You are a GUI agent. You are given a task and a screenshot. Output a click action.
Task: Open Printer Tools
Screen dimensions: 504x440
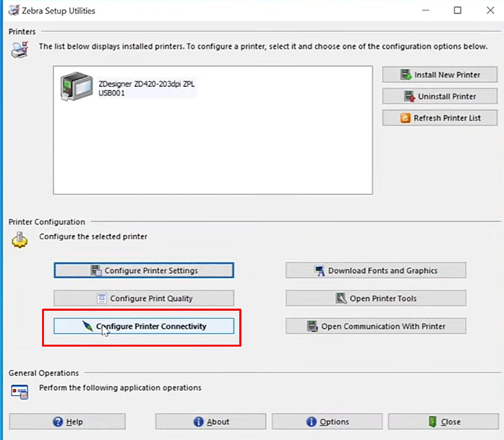coord(376,298)
